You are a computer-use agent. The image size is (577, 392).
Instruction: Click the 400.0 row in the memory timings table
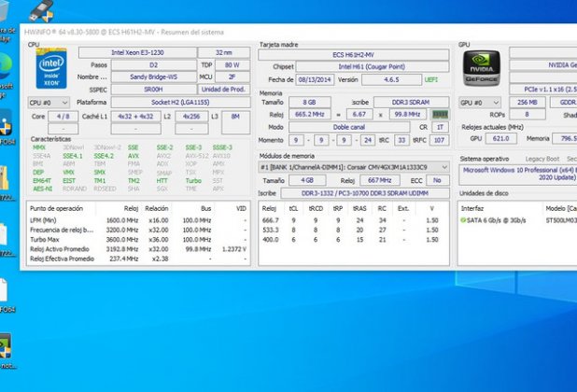(353, 239)
